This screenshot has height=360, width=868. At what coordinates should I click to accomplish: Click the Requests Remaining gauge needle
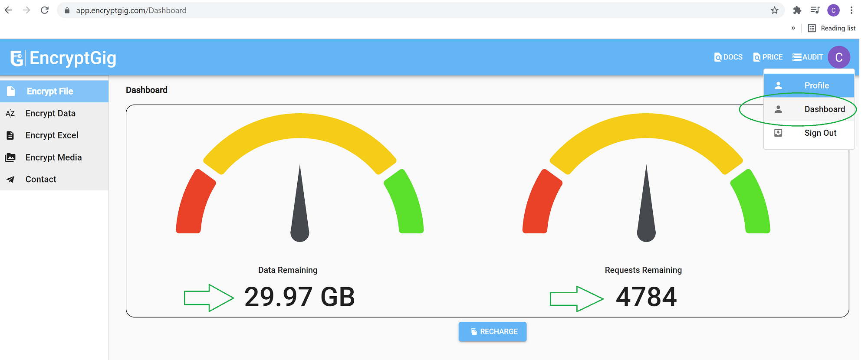646,203
